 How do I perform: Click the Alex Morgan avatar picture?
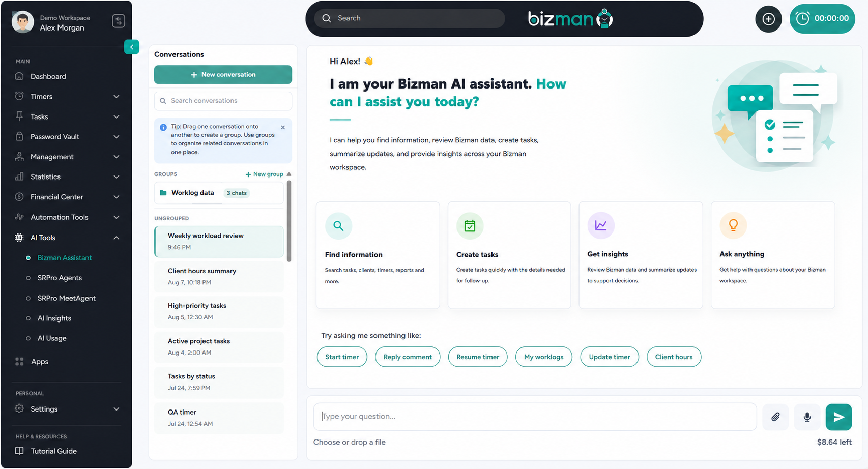[x=23, y=22]
